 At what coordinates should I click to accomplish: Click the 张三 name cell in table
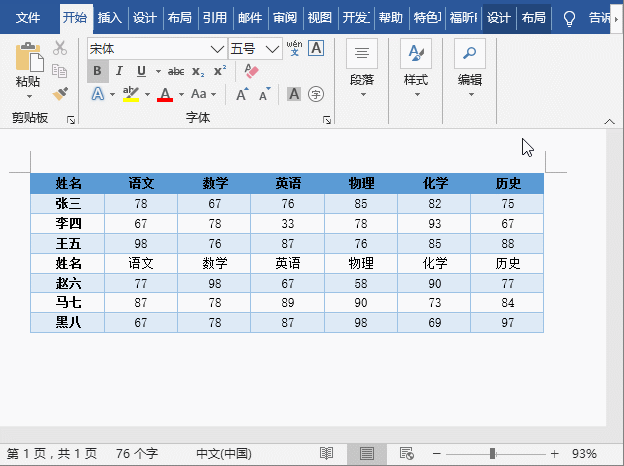(68, 203)
